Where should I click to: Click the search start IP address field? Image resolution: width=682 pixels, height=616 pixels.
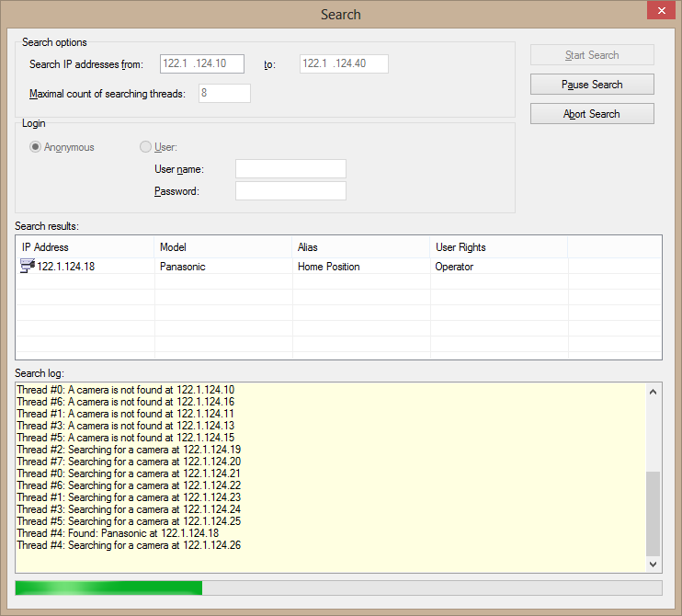pos(201,63)
